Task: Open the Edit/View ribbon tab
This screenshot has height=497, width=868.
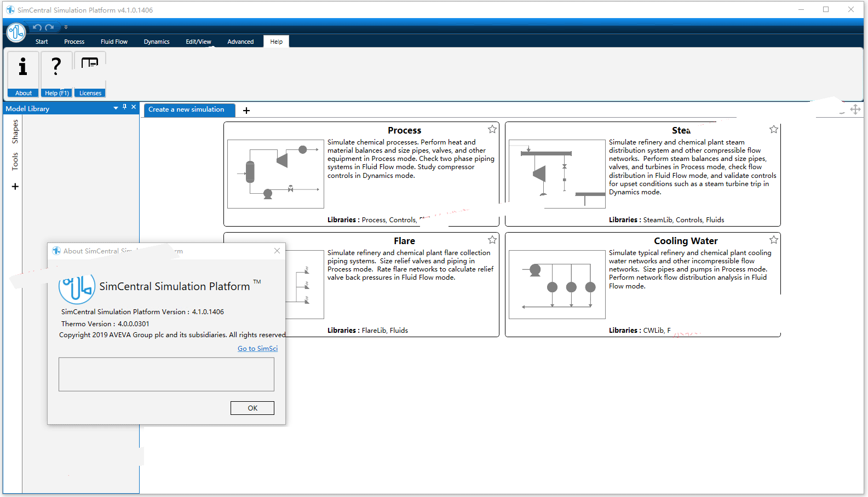Action: tap(198, 42)
